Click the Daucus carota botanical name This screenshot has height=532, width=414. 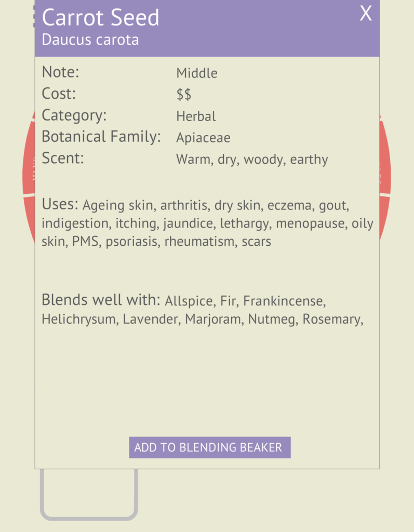point(90,39)
